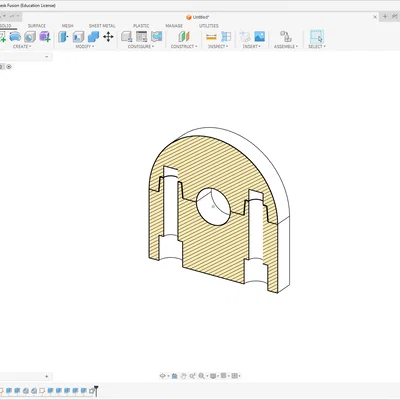
Task: Select the Move/Copy tool
Action: pos(108,37)
